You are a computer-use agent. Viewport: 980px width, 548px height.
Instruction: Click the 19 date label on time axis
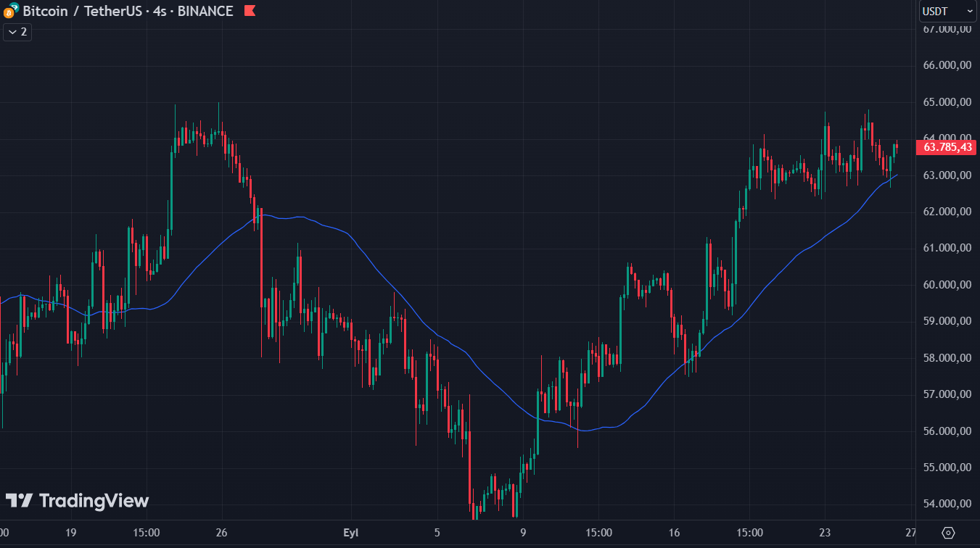70,533
